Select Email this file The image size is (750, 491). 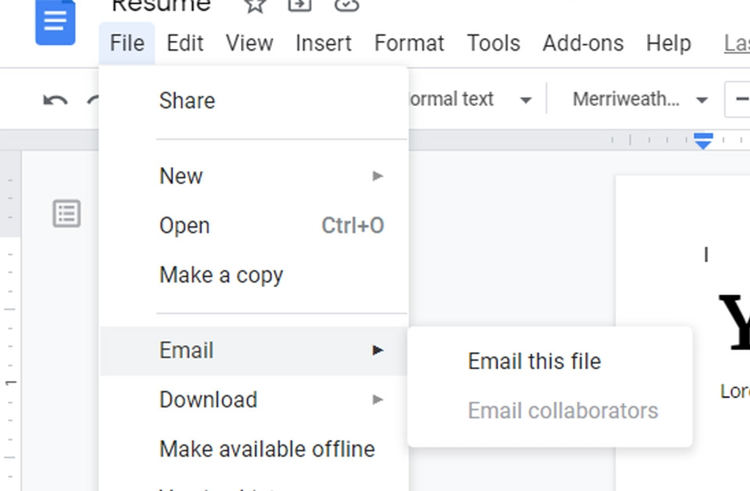pos(534,361)
